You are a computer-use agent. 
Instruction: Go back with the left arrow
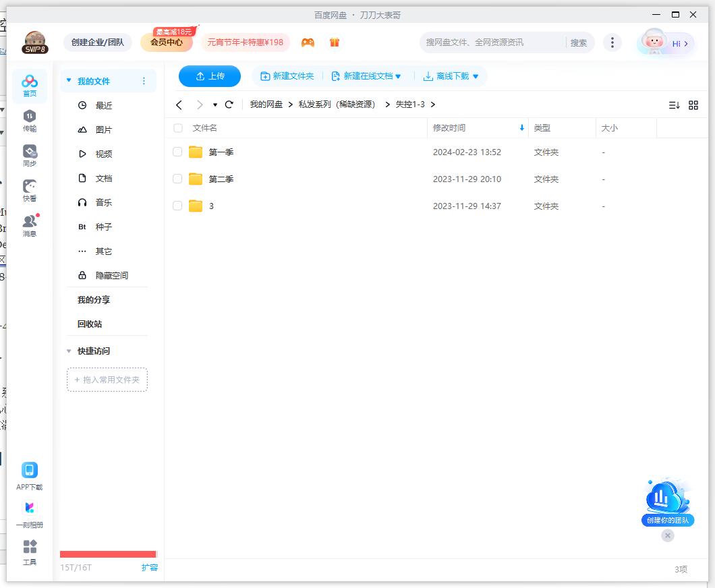(x=179, y=105)
